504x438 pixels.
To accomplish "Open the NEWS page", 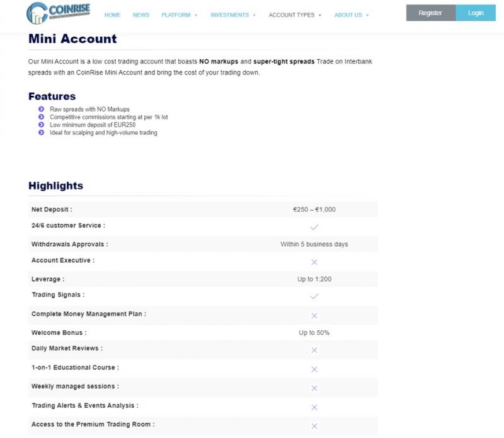I will [140, 15].
